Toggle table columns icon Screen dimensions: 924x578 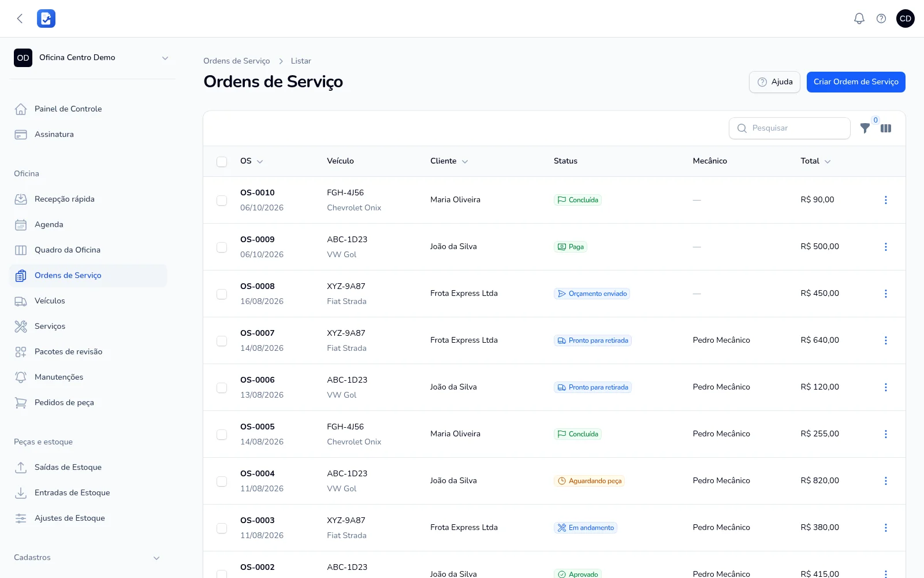coord(886,128)
